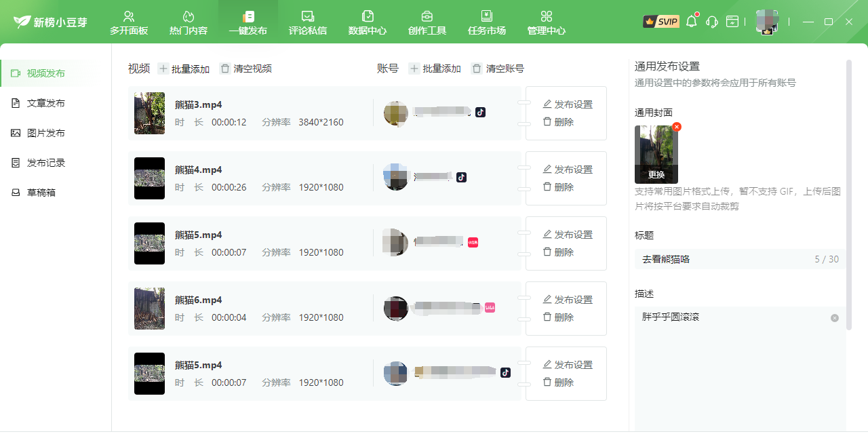Delete the 熊猫6.mp4 row
868x434 pixels.
coord(558,317)
